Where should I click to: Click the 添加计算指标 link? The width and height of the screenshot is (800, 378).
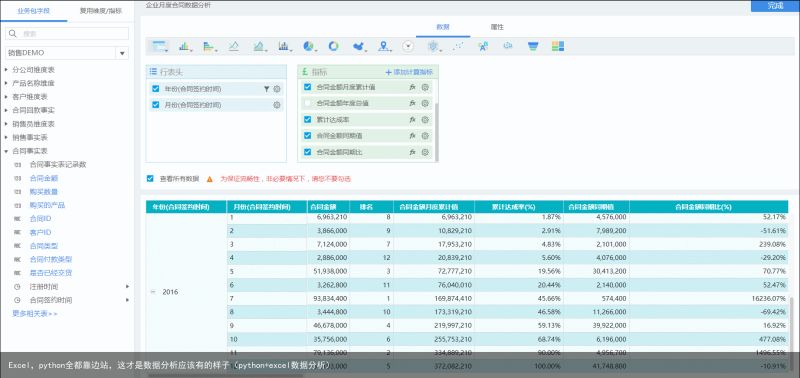tap(409, 72)
